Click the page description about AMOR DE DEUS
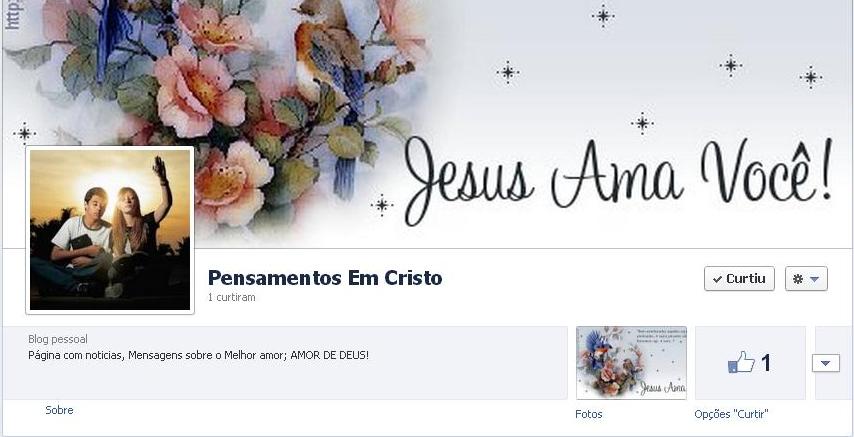This screenshot has height=437, width=854. pyautogui.click(x=198, y=355)
